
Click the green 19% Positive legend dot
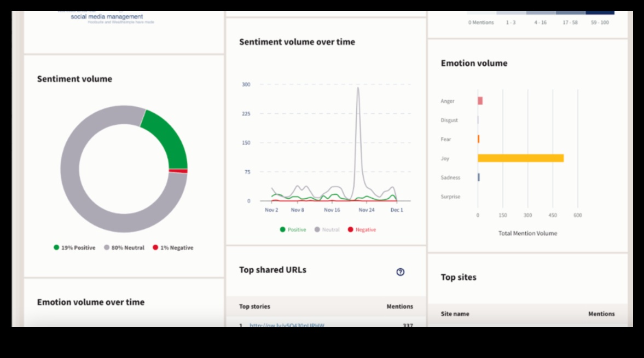[x=56, y=247]
